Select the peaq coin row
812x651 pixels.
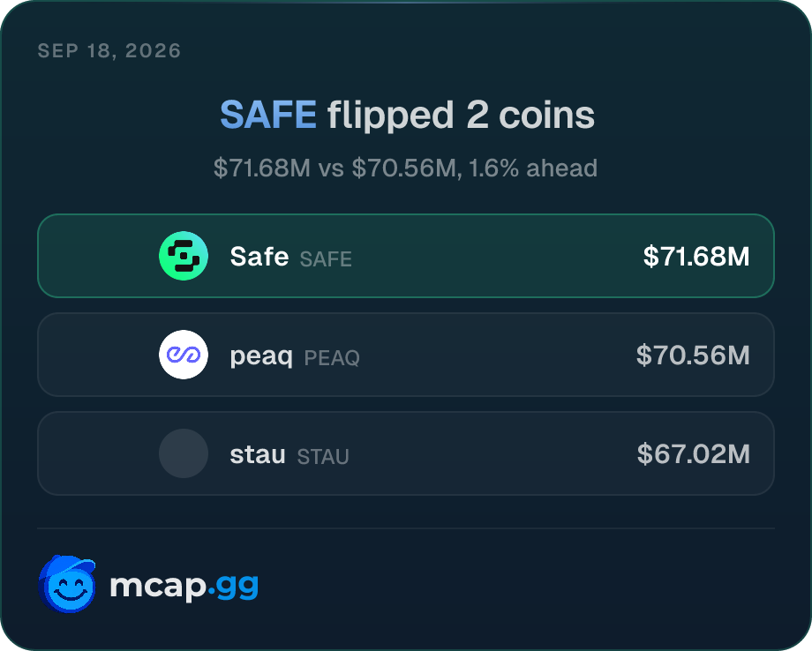click(406, 355)
